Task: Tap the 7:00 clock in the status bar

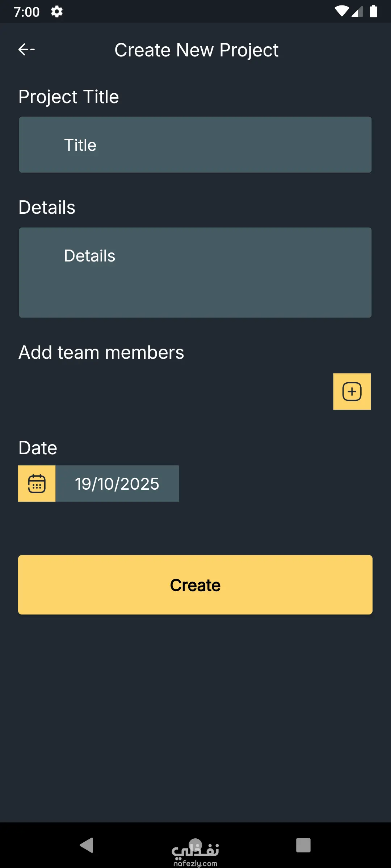Action: (26, 12)
